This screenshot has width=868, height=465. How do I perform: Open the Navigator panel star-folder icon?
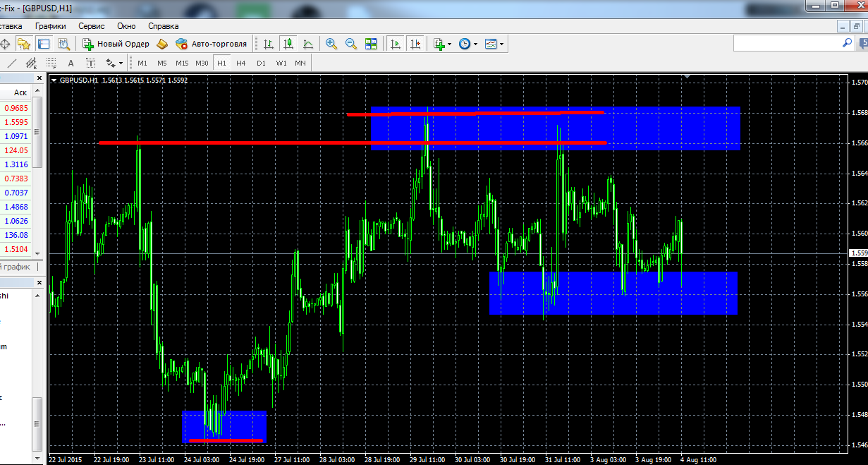coord(24,44)
